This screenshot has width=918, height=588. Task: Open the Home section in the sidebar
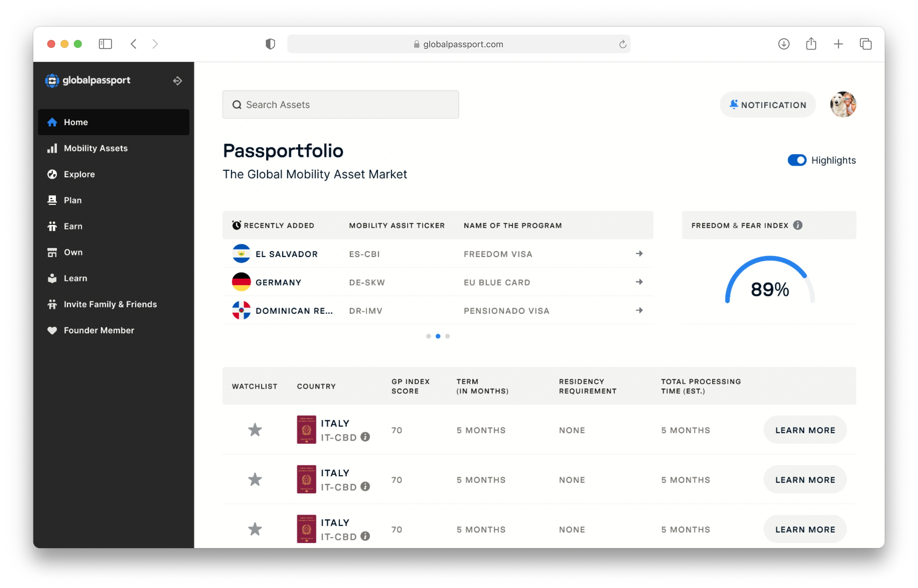tap(76, 122)
